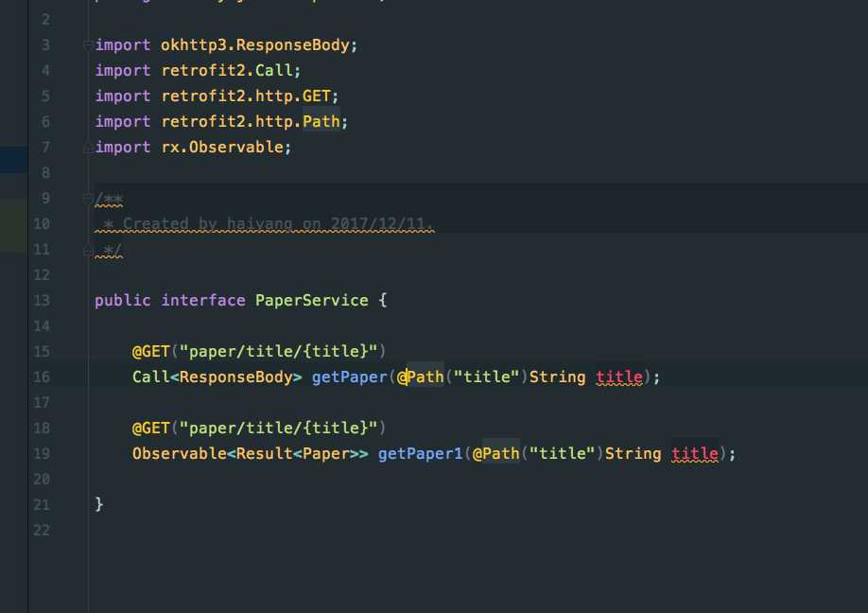
Task: Click the 'getPaper' method name
Action: click(x=349, y=377)
